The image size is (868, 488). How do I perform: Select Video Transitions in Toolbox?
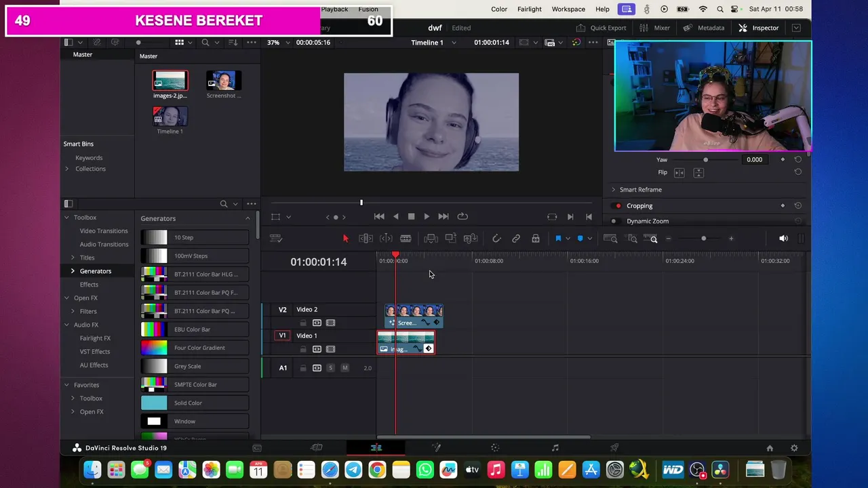point(103,231)
